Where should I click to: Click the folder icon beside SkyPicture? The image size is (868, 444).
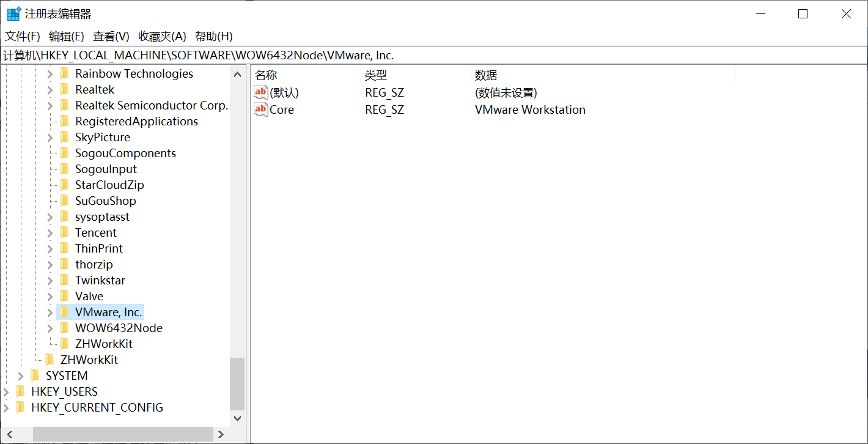(64, 137)
